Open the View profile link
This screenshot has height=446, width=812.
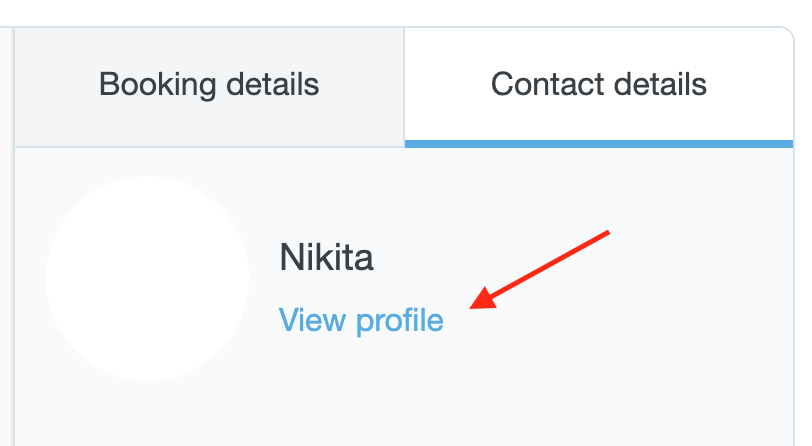point(361,321)
